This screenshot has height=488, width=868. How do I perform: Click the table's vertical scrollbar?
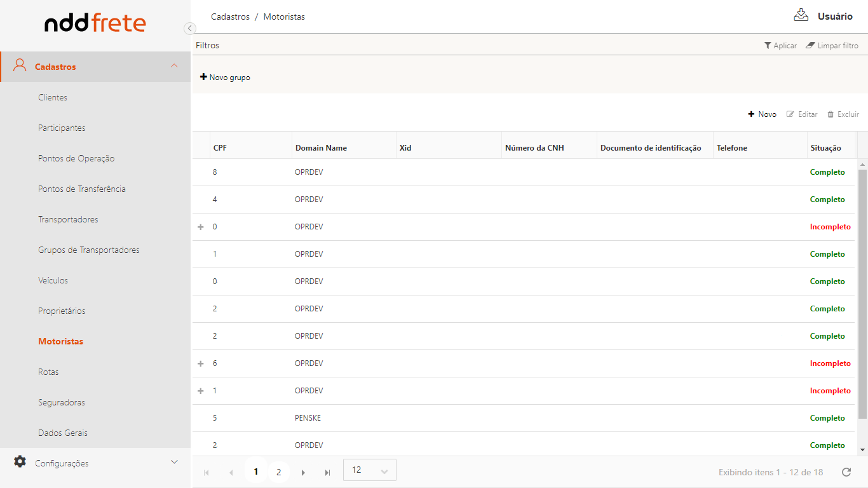[x=862, y=292]
